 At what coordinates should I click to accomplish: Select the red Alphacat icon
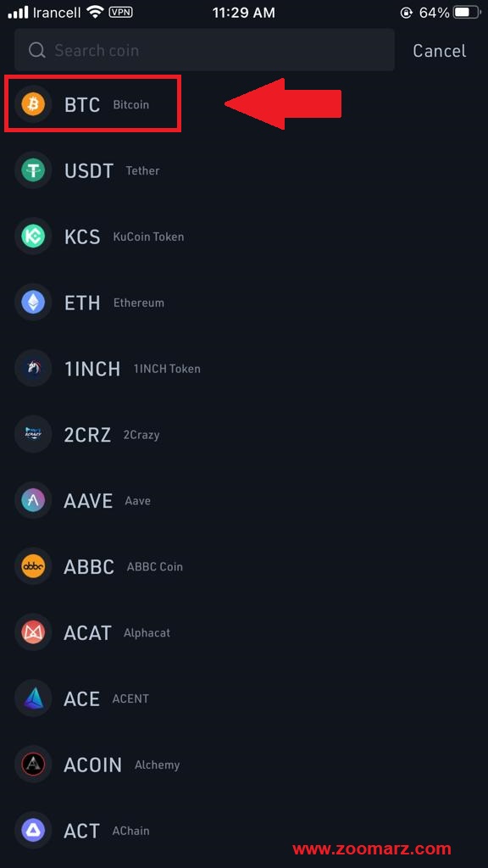33,632
